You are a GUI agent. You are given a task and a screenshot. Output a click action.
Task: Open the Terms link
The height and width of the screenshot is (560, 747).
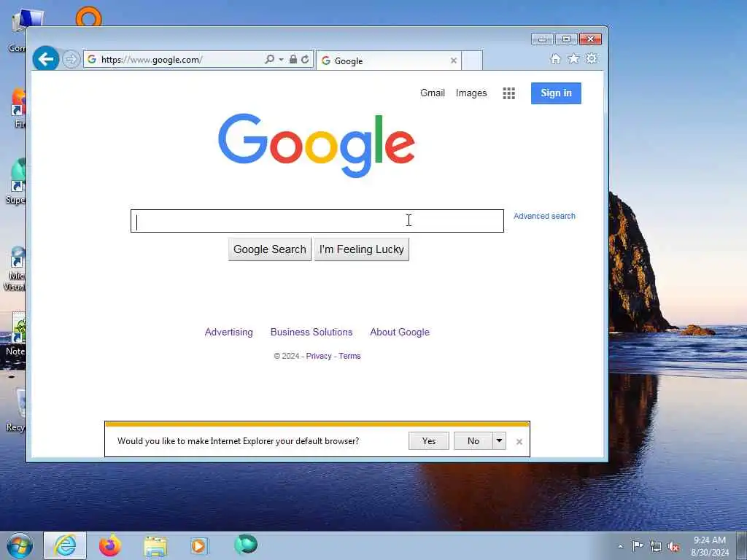click(x=349, y=356)
